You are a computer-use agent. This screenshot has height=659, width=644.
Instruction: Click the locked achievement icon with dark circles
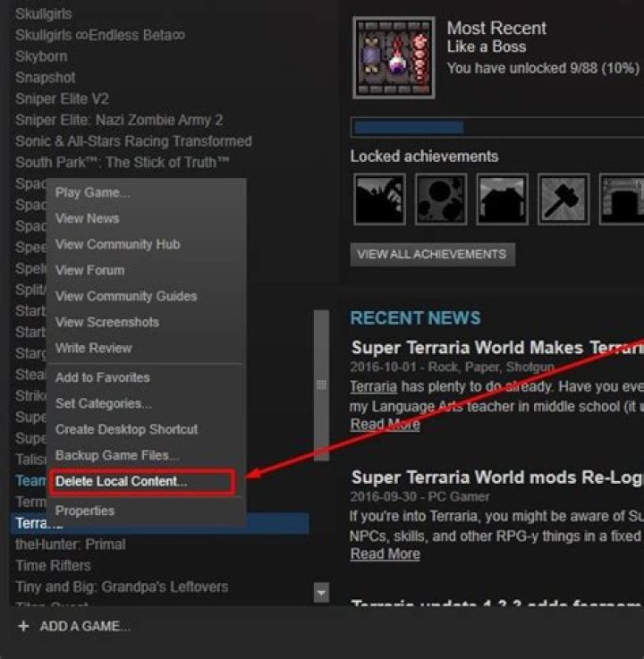tap(441, 199)
